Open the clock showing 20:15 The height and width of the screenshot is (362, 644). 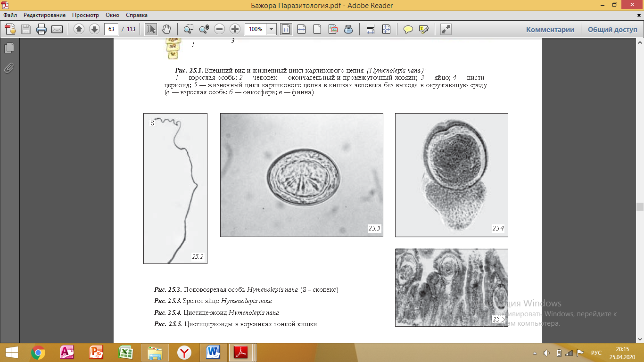[622, 352]
